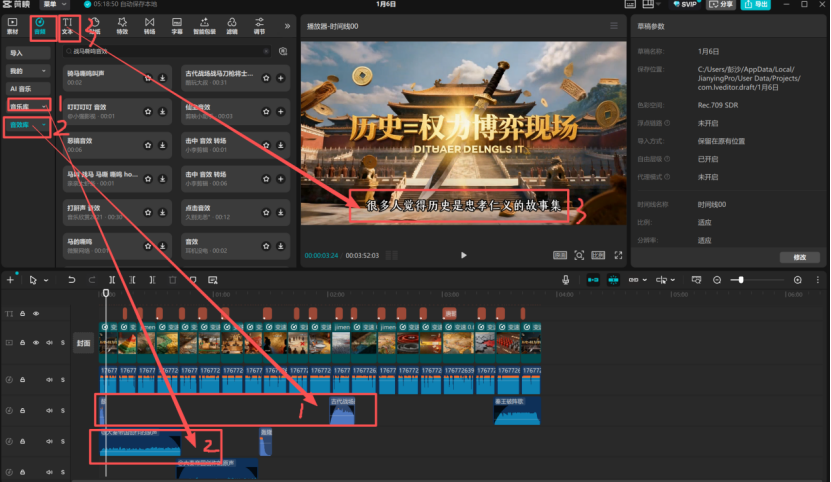Split the clip at playhead
Viewport: 831px width, 482px height.
click(x=112, y=280)
